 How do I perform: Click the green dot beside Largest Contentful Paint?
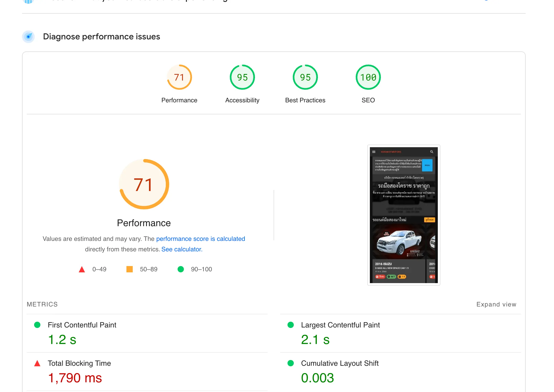coord(291,325)
